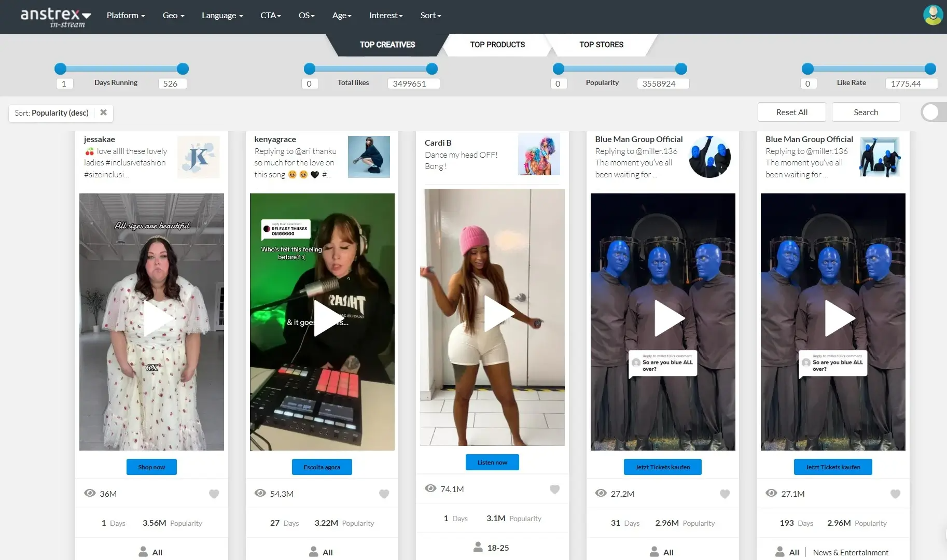This screenshot has height=560, width=947.
Task: Click the eye icon beside 27.1M views
Action: tap(771, 493)
